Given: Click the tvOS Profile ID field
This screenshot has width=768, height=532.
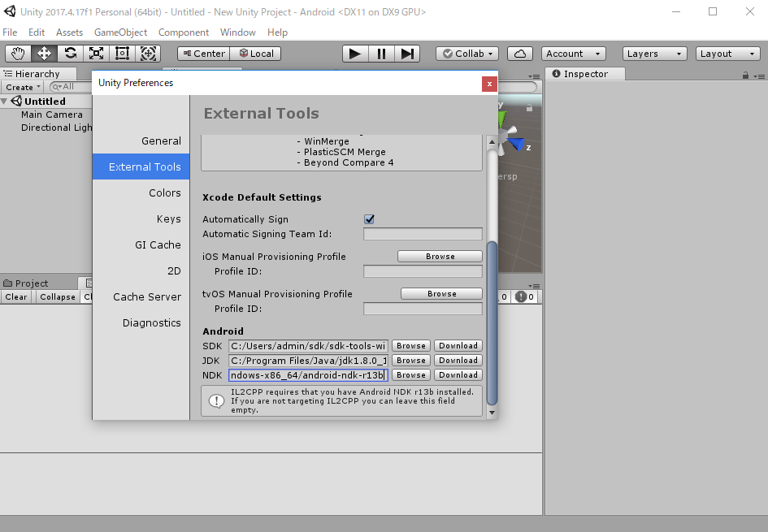Looking at the screenshot, I should [x=423, y=309].
